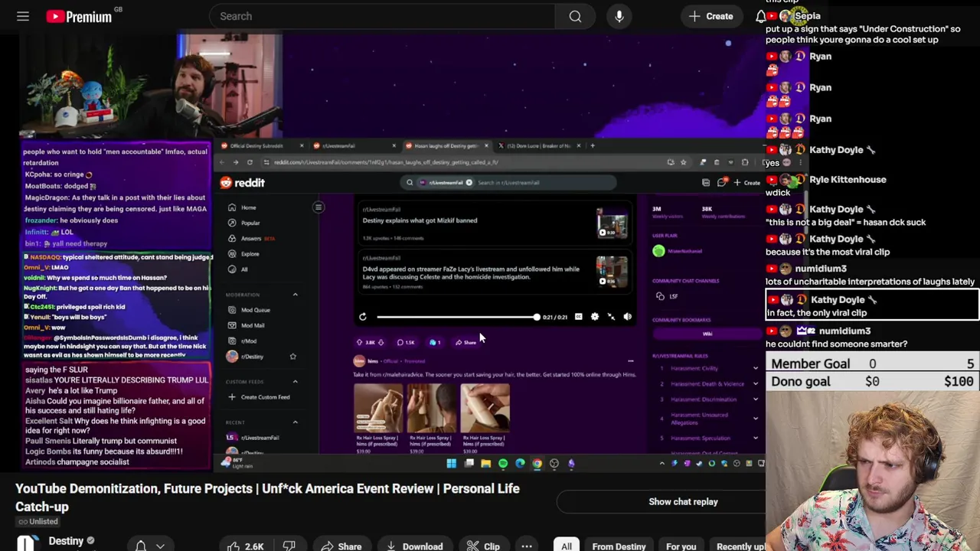Viewport: 980px width, 551px height.
Task: Open the 1.5K comments button
Action: [406, 342]
